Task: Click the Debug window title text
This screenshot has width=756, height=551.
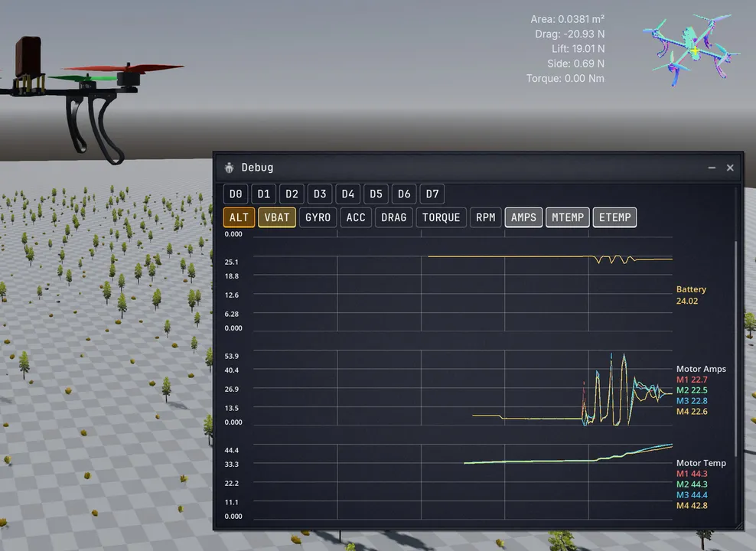Action: [257, 168]
